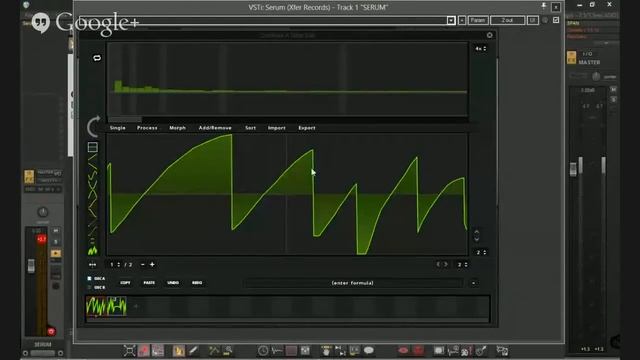Click the pan knob on the SERUM track

(43, 212)
